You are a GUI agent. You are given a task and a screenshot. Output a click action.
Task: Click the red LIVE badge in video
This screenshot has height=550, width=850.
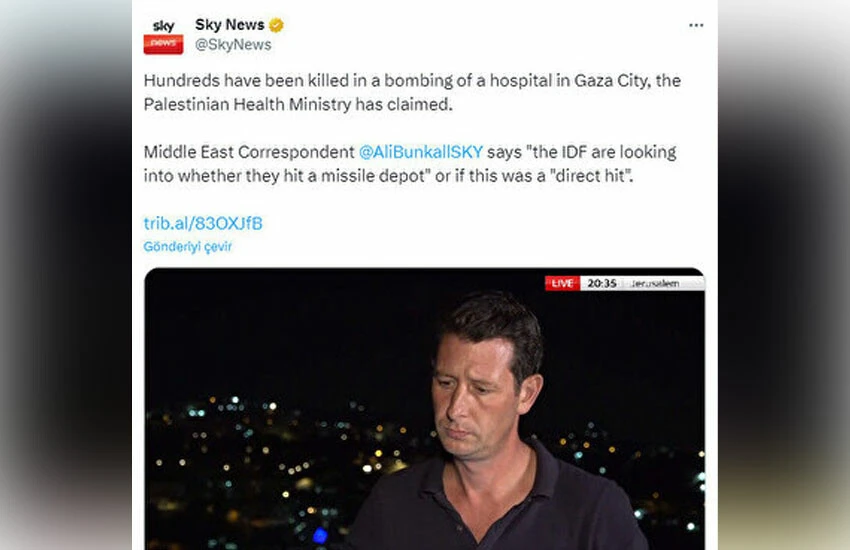(562, 283)
